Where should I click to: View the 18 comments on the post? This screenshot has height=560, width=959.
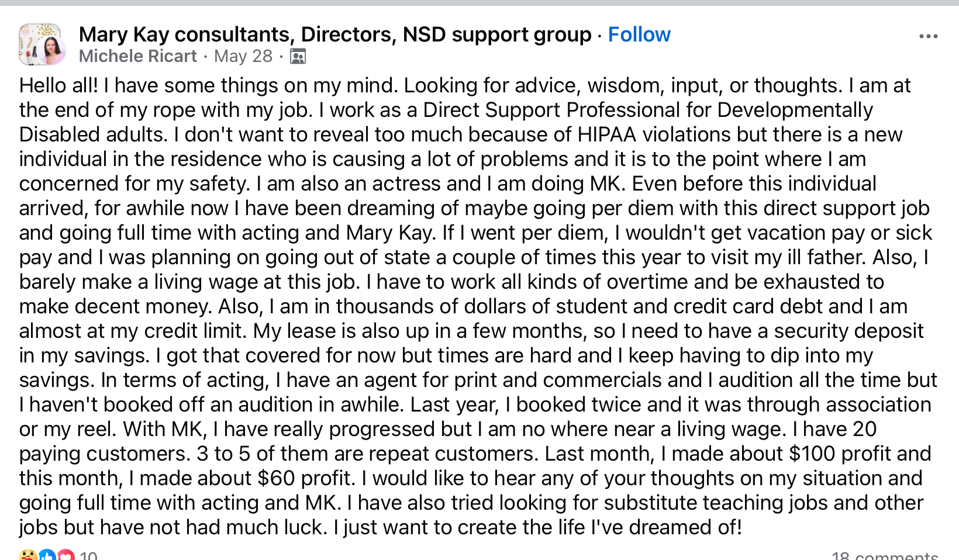(885, 555)
